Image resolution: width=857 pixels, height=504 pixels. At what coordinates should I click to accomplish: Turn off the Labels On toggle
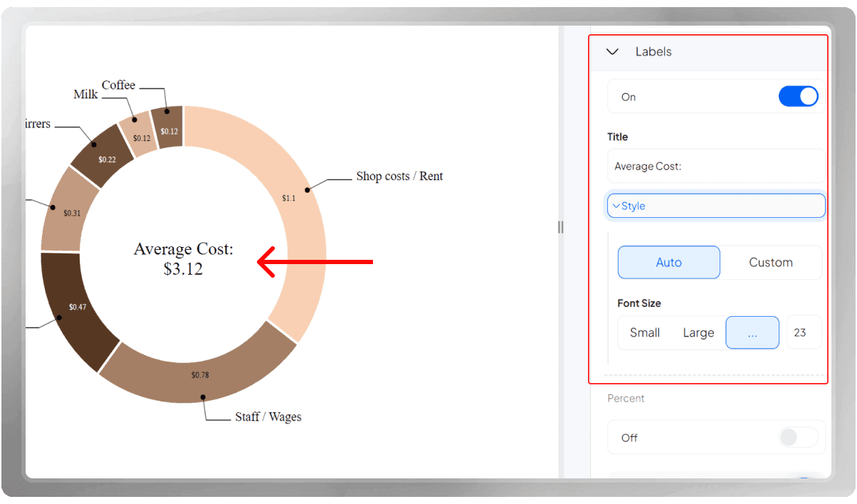(799, 97)
